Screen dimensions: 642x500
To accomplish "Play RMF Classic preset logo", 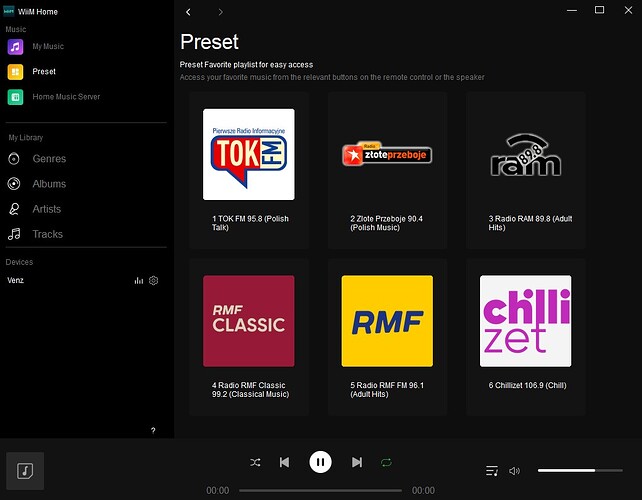I will [x=249, y=321].
